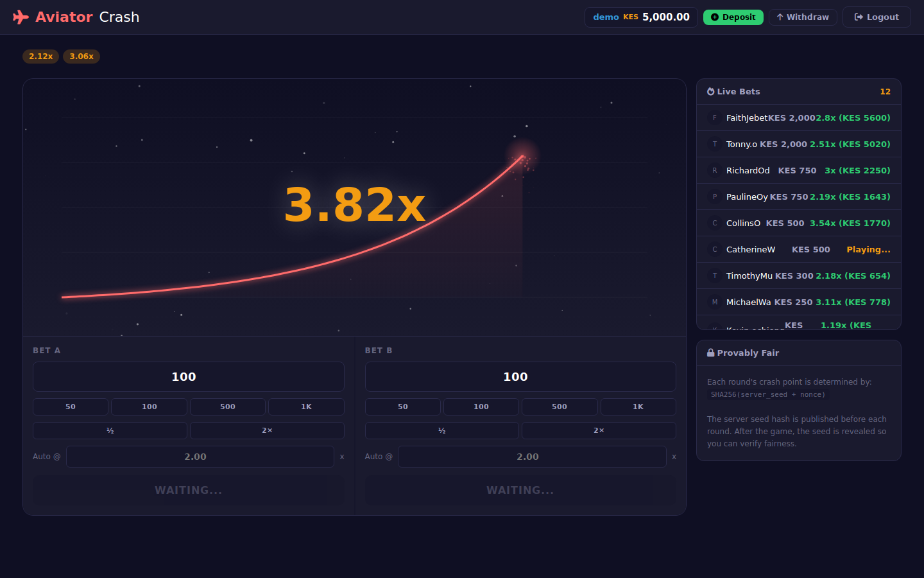Focus the Bet B amount field
This screenshot has width=924, height=578.
(520, 377)
